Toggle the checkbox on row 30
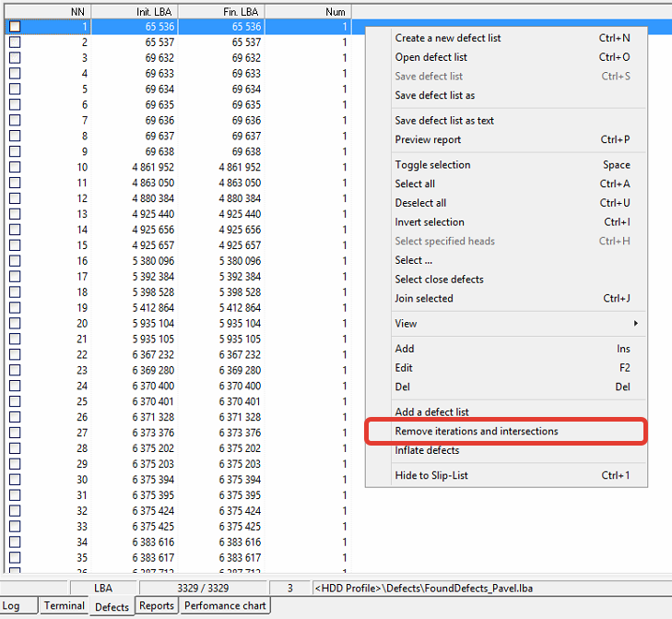Screen dimensions: 672x619 (x=15, y=480)
